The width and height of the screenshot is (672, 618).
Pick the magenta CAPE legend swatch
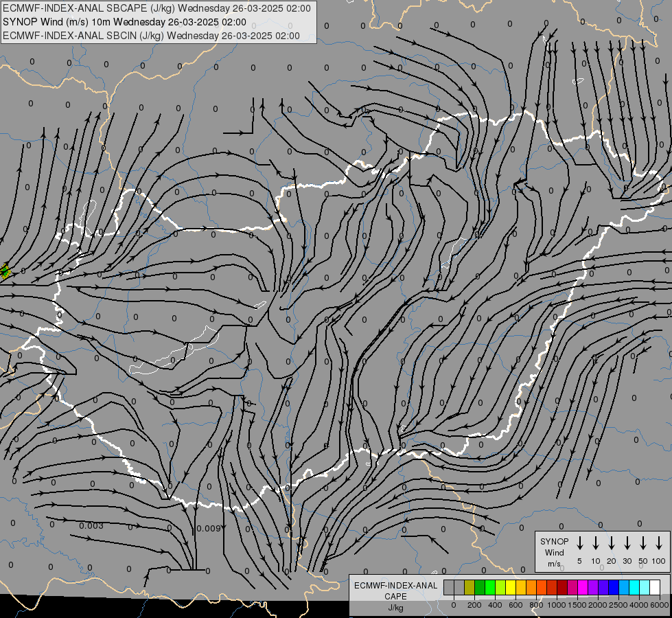click(583, 587)
